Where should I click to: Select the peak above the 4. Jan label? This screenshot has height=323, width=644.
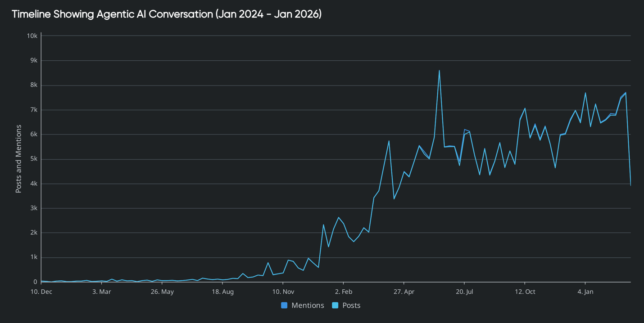585,94
